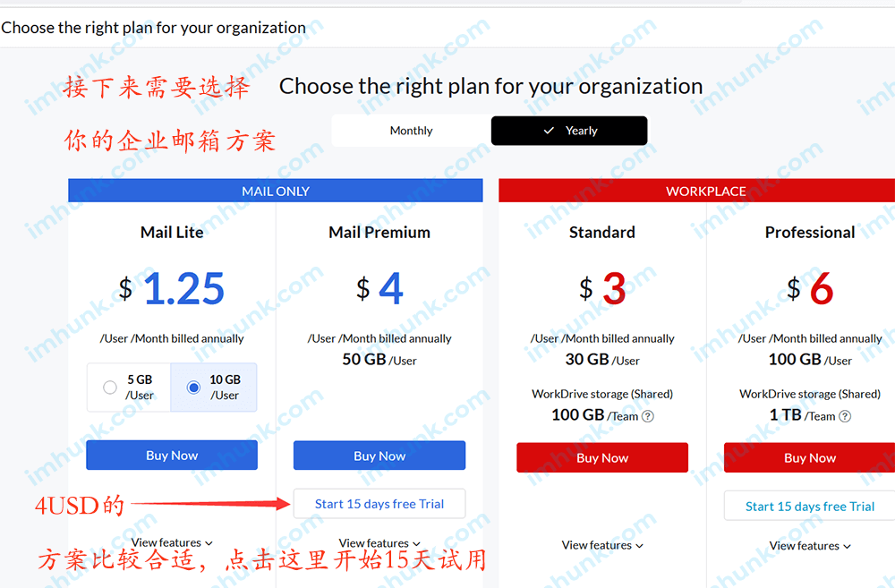Buy the Mail Lite plan now
The image size is (895, 588).
coord(172,456)
